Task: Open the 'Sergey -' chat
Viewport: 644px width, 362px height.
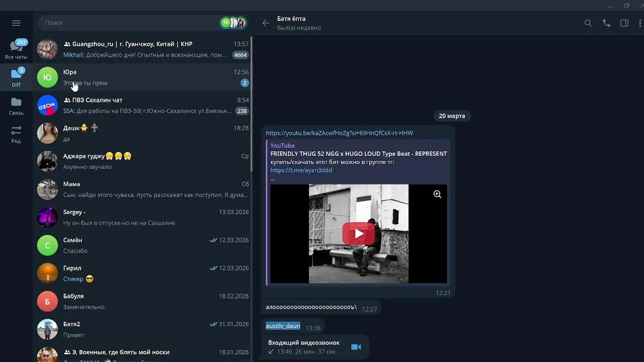Action: [142, 218]
